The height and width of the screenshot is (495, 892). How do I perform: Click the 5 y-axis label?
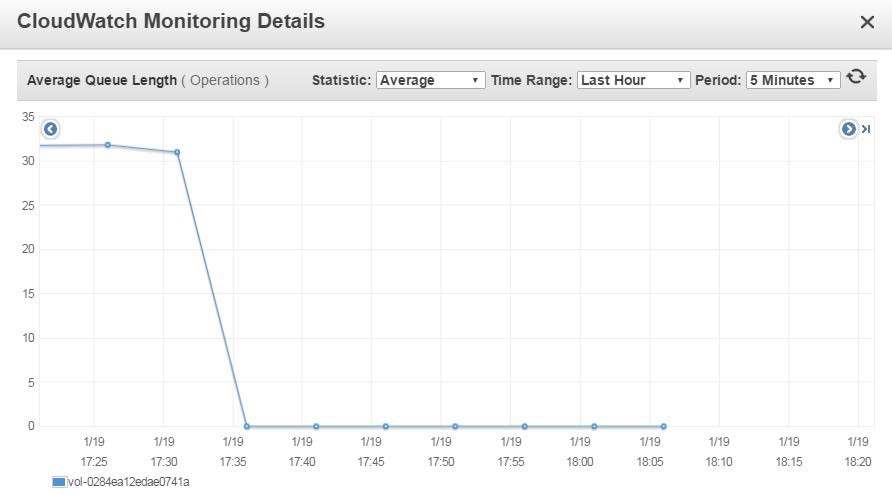coord(31,382)
